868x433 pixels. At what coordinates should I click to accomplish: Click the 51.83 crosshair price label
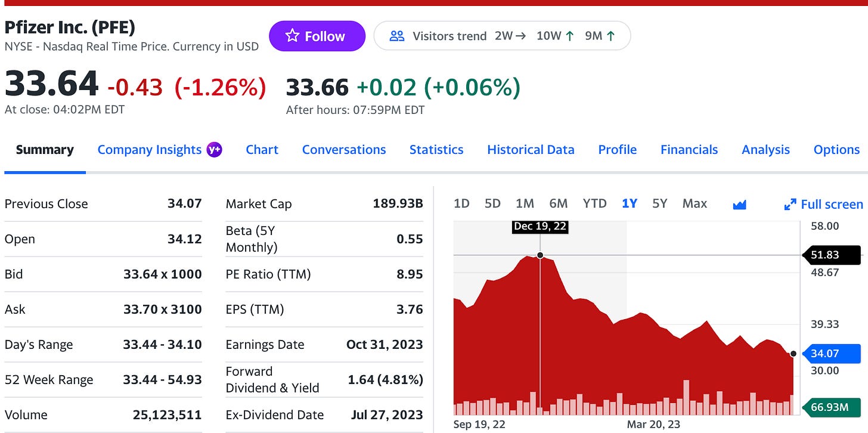coord(832,255)
